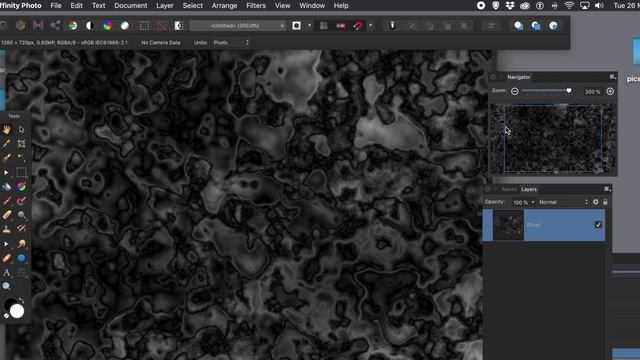Switch to the Macro tab
This screenshot has width=640, height=360.
pyautogui.click(x=509, y=189)
